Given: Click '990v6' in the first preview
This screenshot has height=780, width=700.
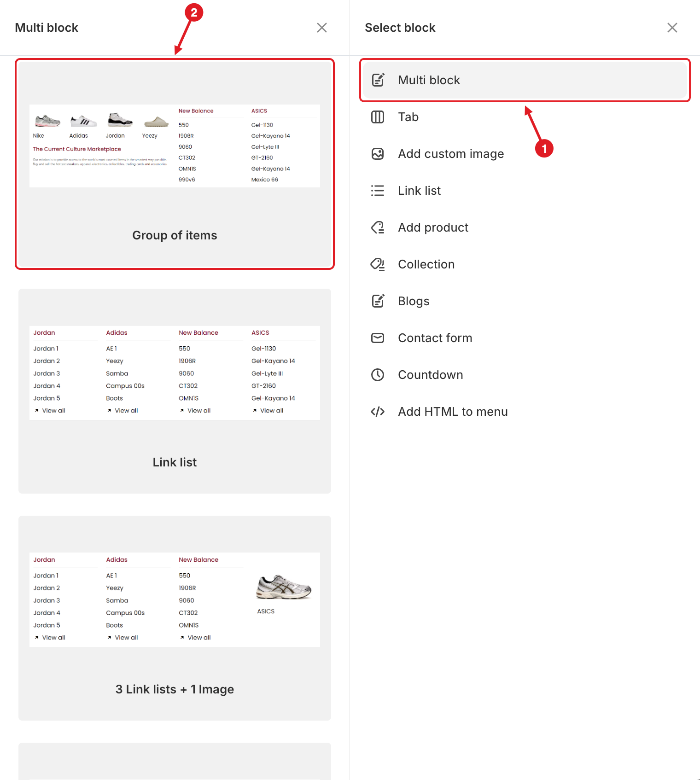Looking at the screenshot, I should click(187, 180).
